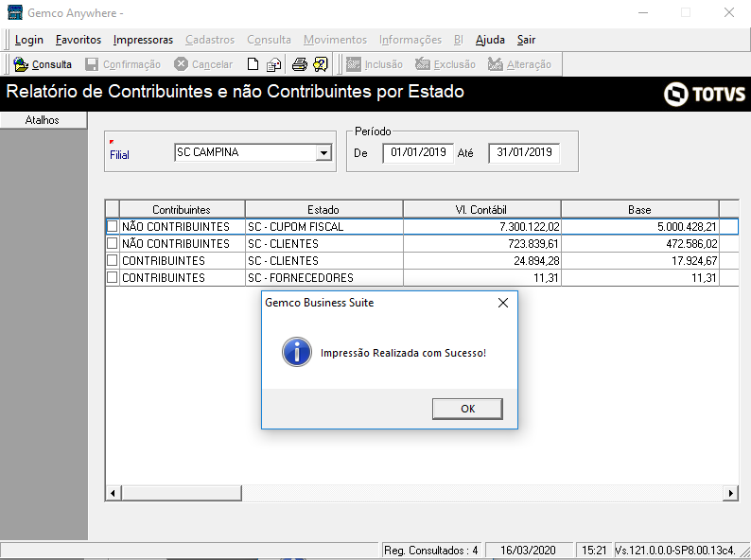Screen dimensions: 751x560
Task: Open the Movimentos menu
Action: 335,40
